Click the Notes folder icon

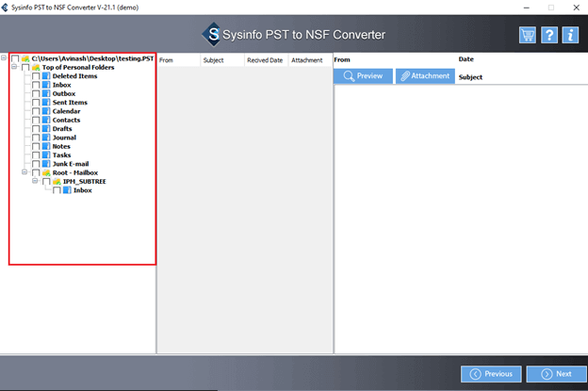46,146
